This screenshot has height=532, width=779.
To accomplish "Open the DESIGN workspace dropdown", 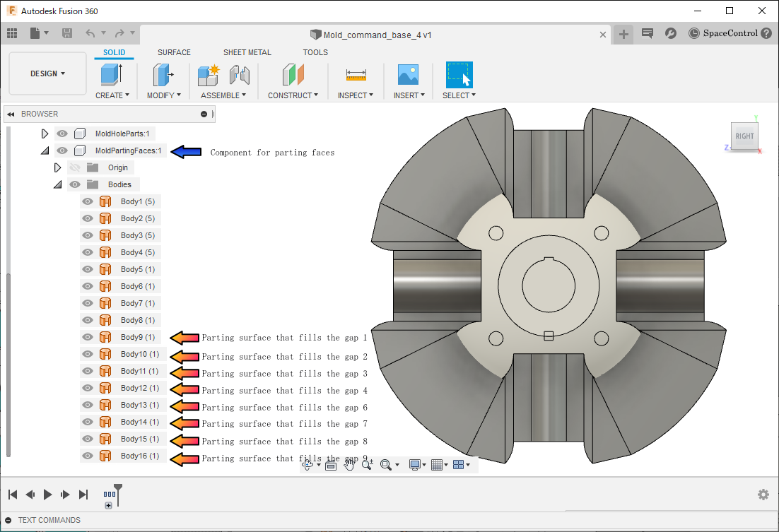I will click(x=47, y=73).
